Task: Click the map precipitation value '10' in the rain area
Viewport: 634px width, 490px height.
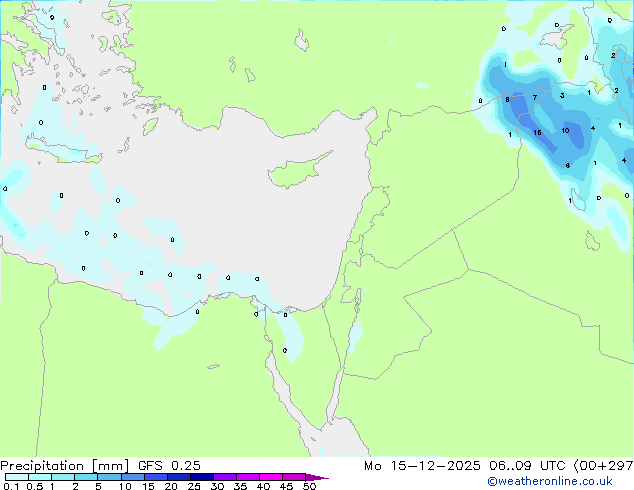Action: pos(565,131)
